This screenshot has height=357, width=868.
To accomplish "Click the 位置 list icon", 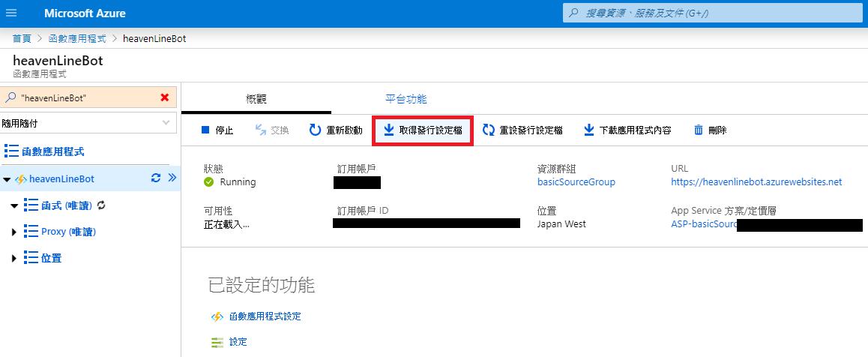I will (x=31, y=258).
